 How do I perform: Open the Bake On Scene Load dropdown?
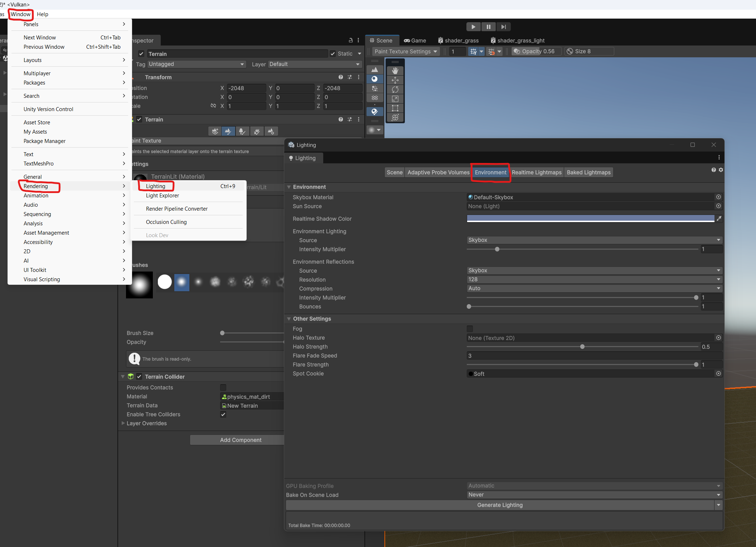click(594, 495)
